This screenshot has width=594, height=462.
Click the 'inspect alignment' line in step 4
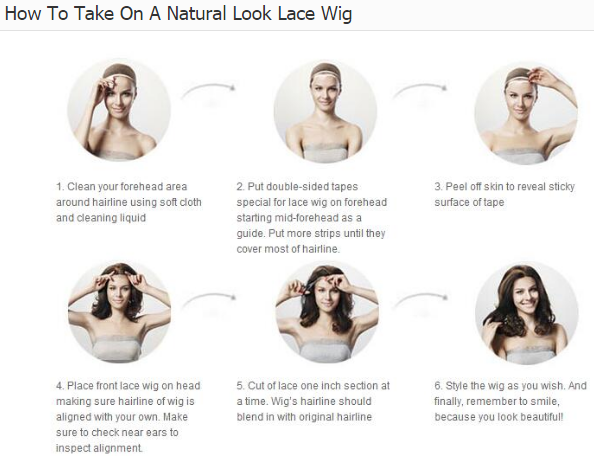100,448
